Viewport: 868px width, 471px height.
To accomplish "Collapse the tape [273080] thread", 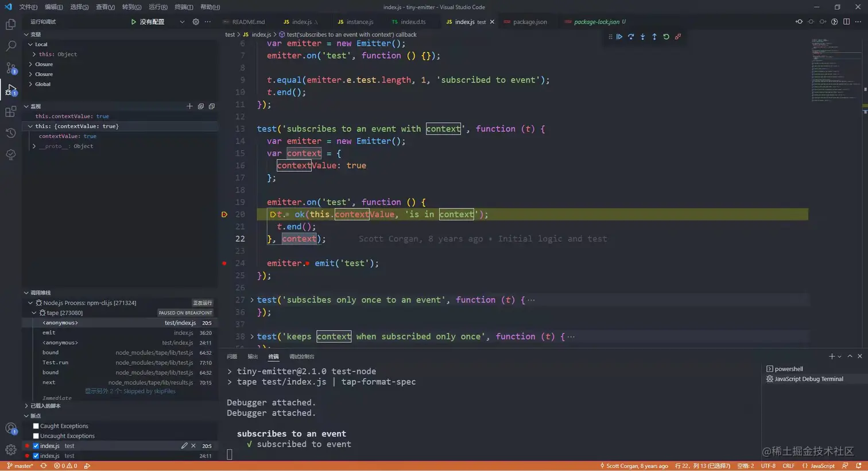I will click(34, 313).
